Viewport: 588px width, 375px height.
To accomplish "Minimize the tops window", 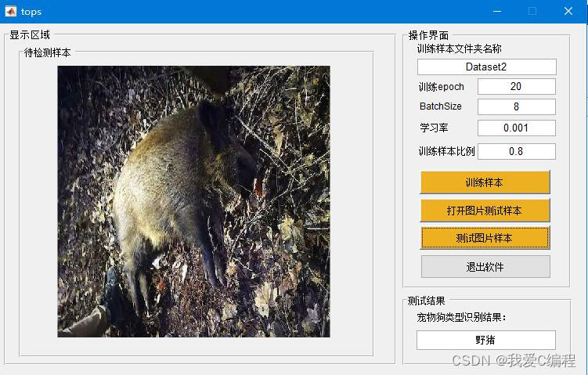I will point(497,11).
